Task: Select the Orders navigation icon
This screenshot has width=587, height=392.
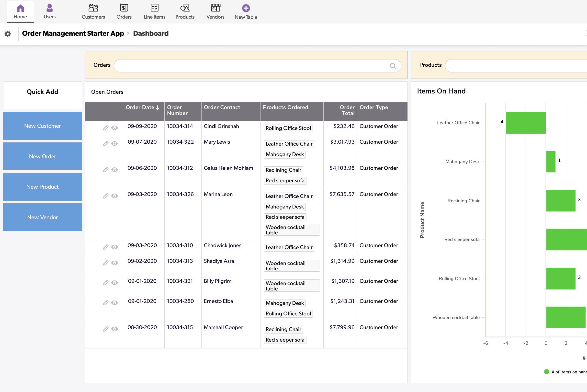Action: [124, 11]
